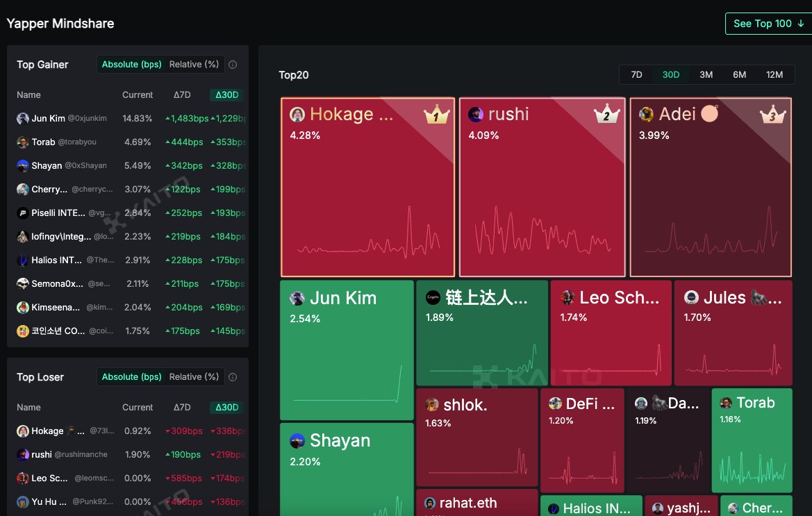Open the yashj... treemap tile
812x516 pixels.
click(681, 506)
